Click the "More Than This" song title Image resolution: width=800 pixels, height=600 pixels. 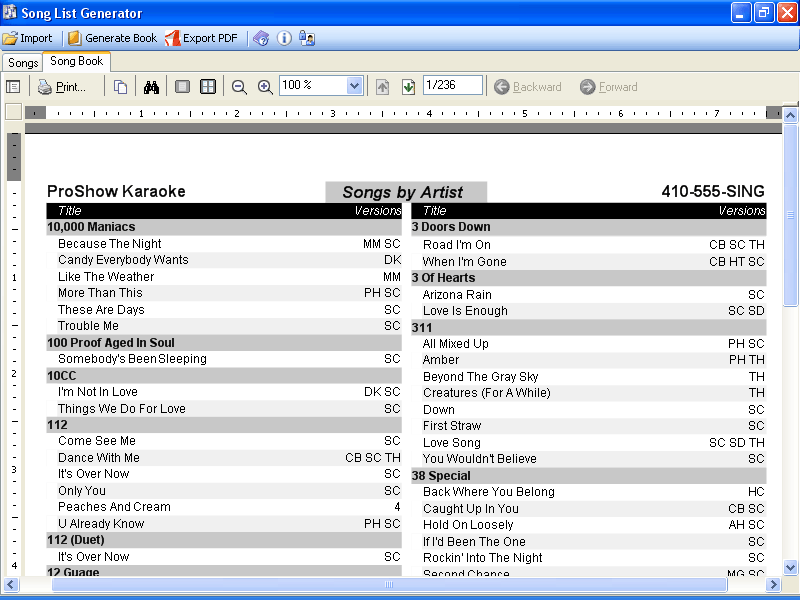point(101,293)
